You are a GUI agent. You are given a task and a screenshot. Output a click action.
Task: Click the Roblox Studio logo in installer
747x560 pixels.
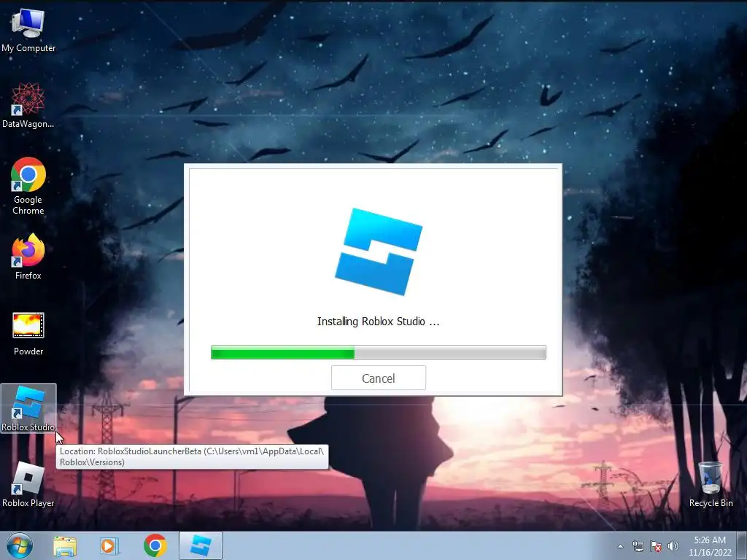tap(379, 252)
